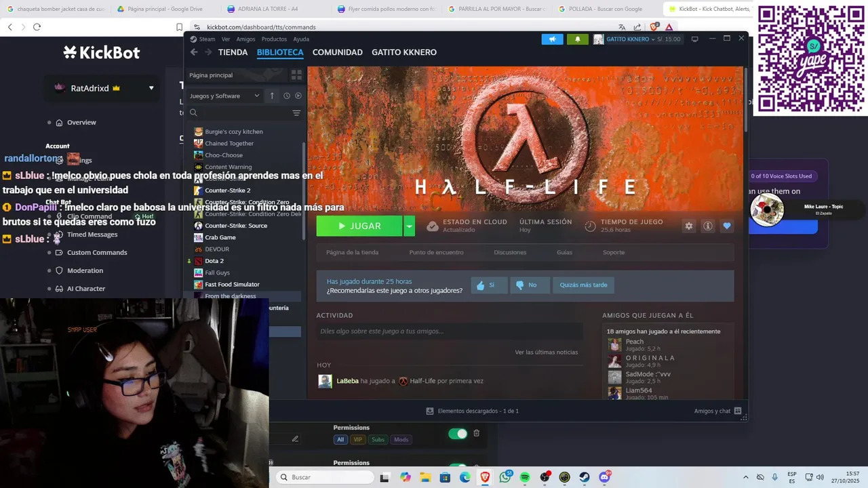The height and width of the screenshot is (488, 868).
Task: Filter library by ready-to-play icon
Action: pyautogui.click(x=298, y=96)
